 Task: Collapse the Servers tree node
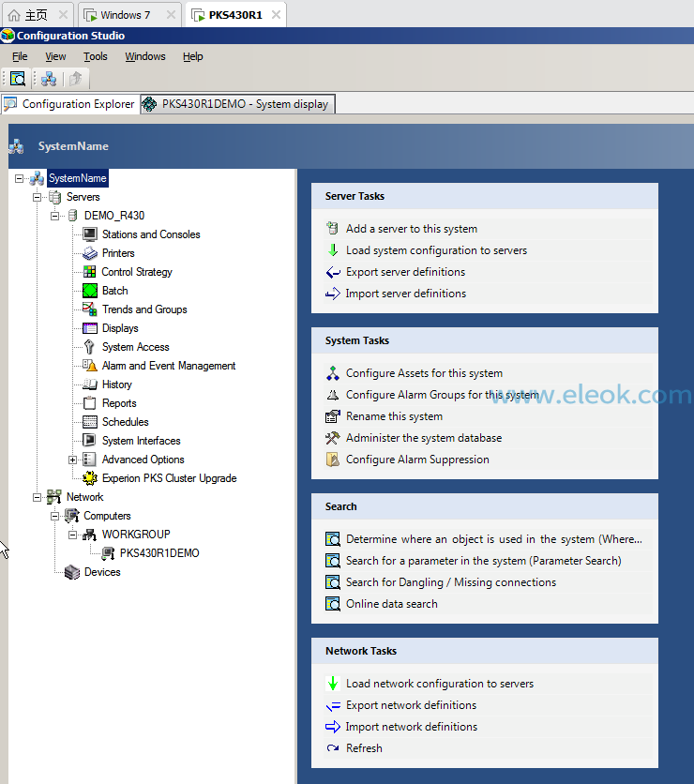click(x=37, y=197)
